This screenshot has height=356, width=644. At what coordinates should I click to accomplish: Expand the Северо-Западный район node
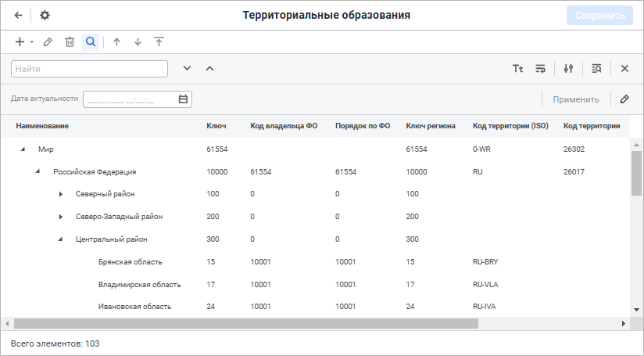pyautogui.click(x=61, y=217)
